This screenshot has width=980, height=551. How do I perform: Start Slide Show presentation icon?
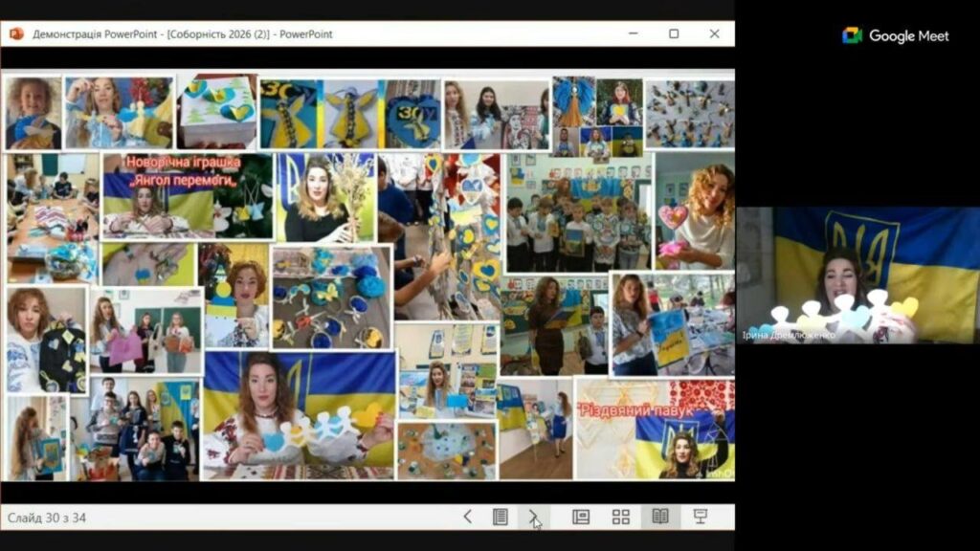point(701,517)
